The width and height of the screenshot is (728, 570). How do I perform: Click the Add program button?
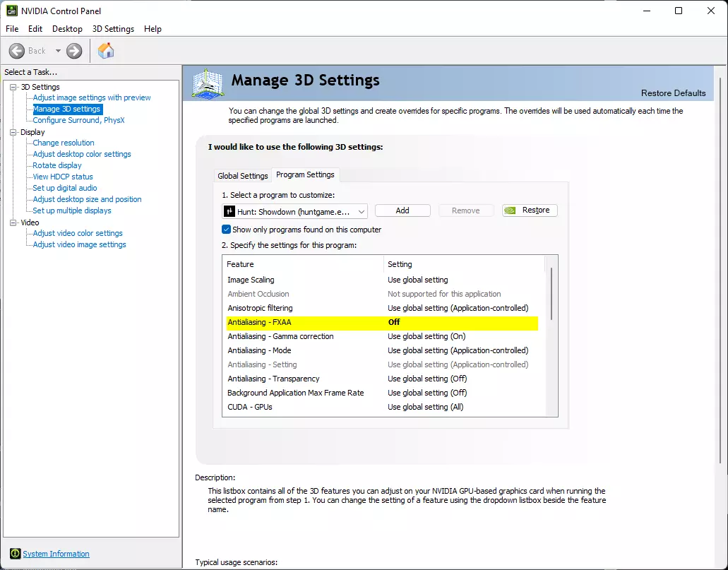[x=402, y=210]
